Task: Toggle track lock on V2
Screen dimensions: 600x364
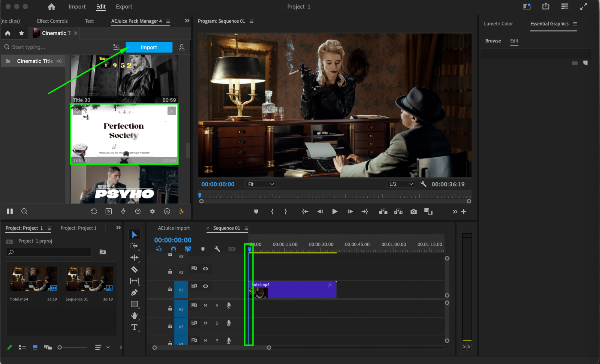Action: (170, 272)
